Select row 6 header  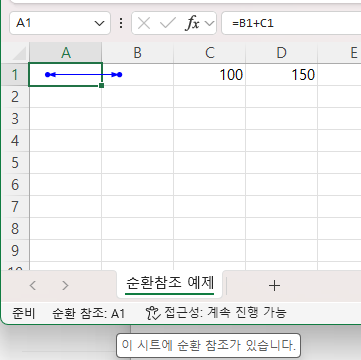15,185
